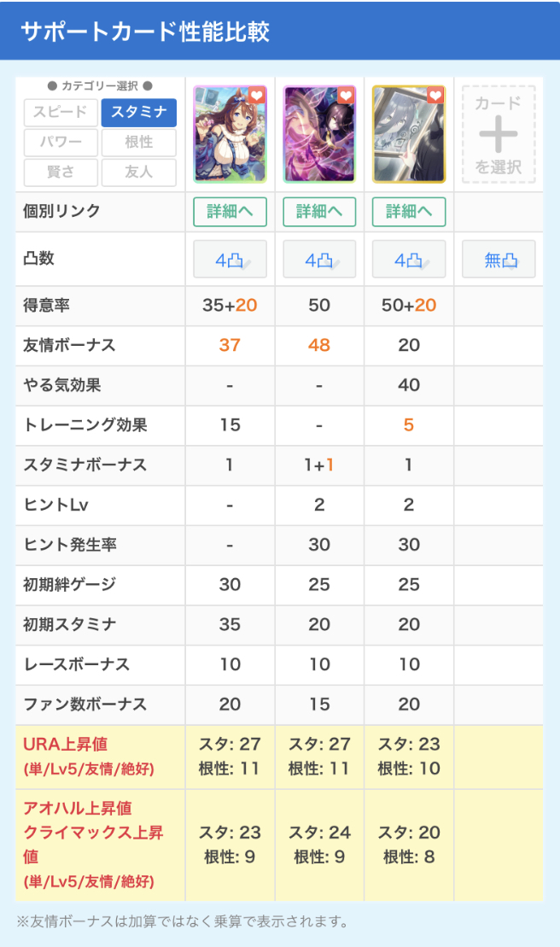Switch category to 賢さ
560x947 pixels.
(61, 172)
